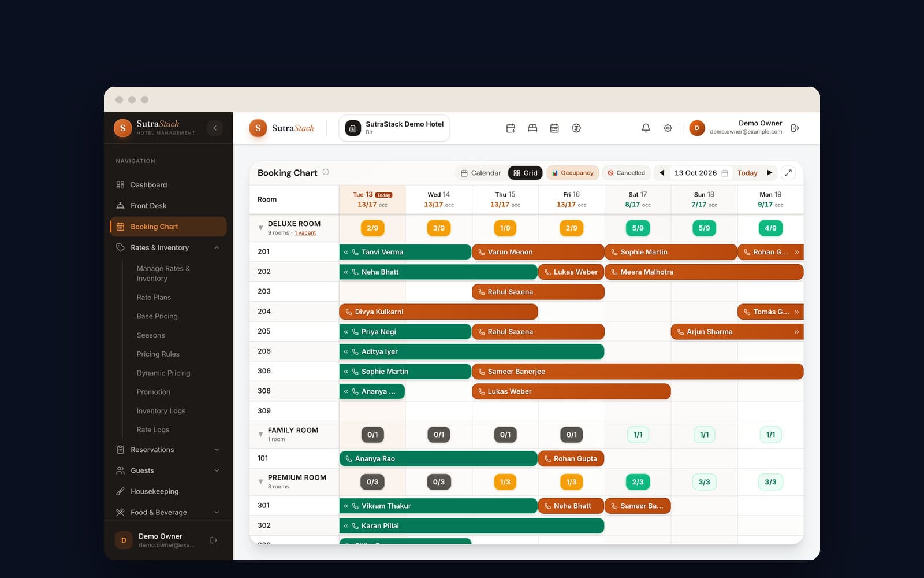Select Booking Chart in the sidebar

pos(168,227)
